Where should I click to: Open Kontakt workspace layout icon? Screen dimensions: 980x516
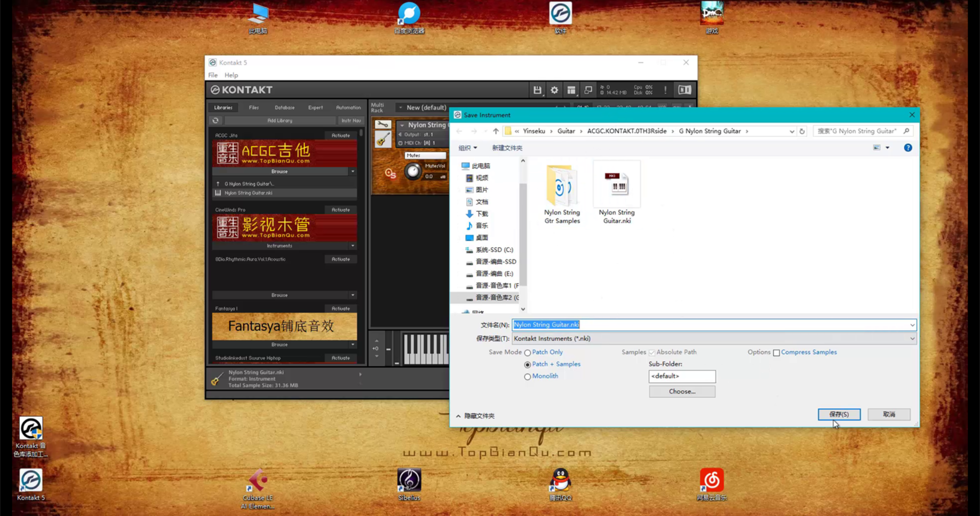point(571,90)
